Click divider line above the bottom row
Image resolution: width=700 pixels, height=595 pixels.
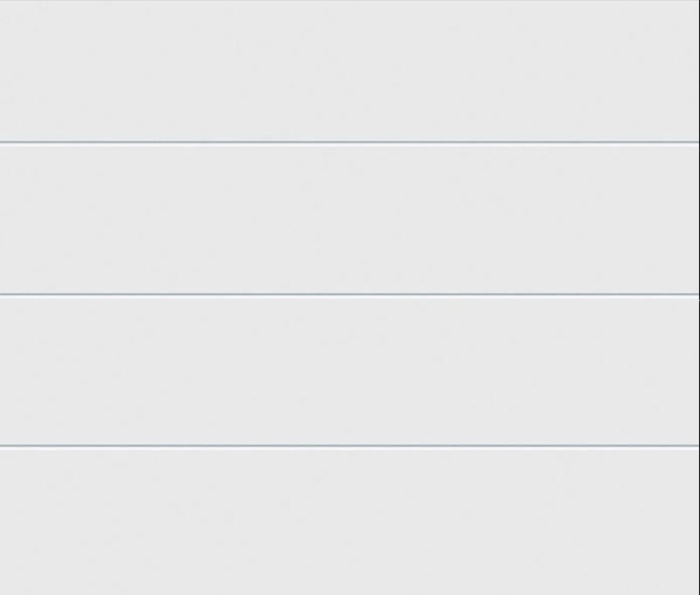coord(349,445)
